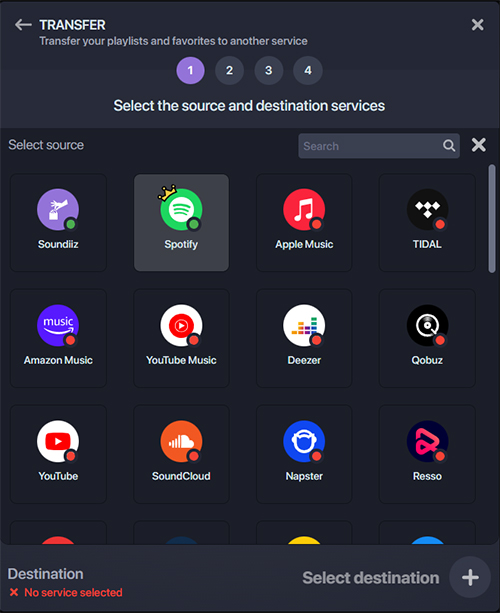Click the Destination label
Image resolution: width=500 pixels, height=613 pixels.
(x=45, y=574)
